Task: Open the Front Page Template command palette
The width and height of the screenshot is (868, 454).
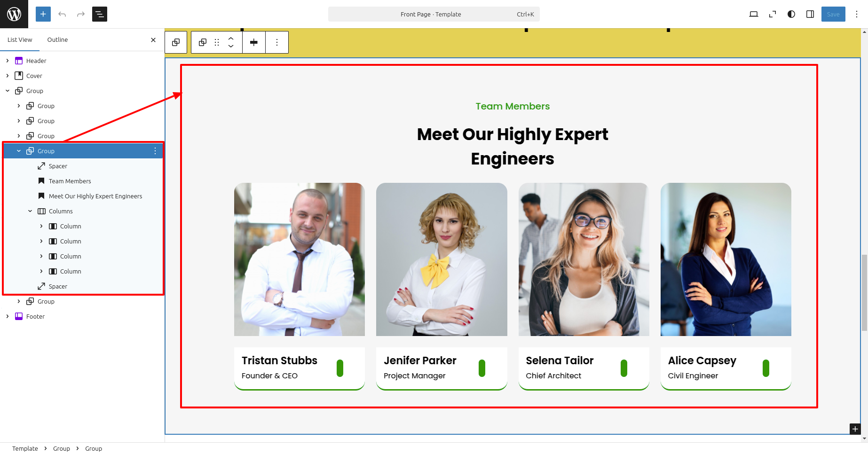Action: tap(434, 14)
